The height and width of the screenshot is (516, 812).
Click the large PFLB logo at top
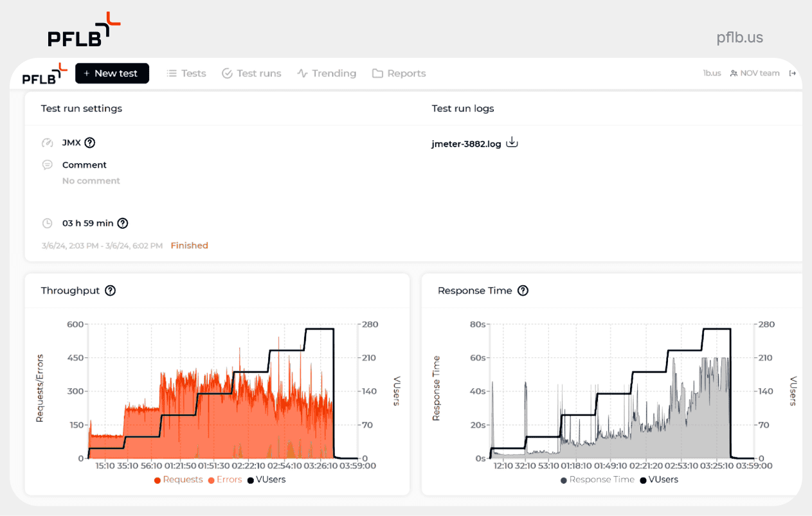click(x=84, y=30)
